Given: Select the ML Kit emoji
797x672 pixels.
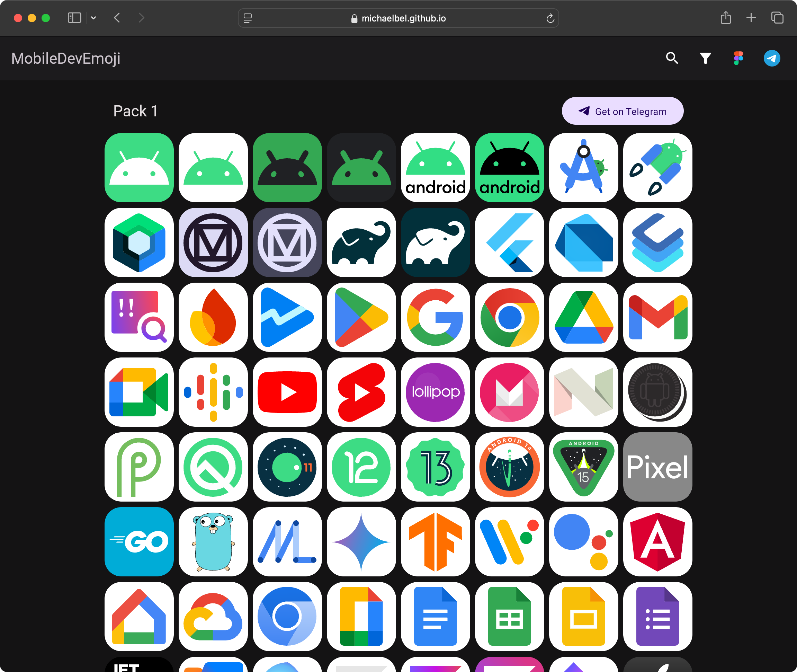Looking at the screenshot, I should click(x=287, y=542).
